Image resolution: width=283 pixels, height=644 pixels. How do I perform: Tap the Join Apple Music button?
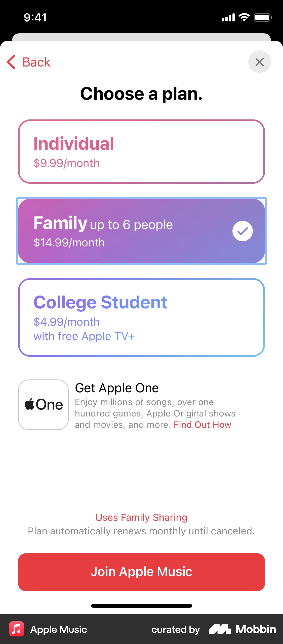click(141, 572)
